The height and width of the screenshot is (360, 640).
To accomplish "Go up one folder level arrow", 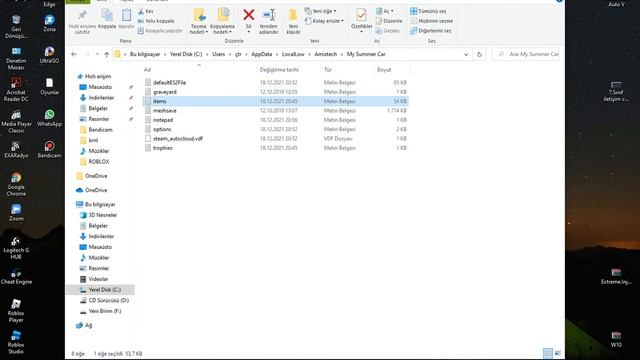I will pyautogui.click(x=107, y=54).
